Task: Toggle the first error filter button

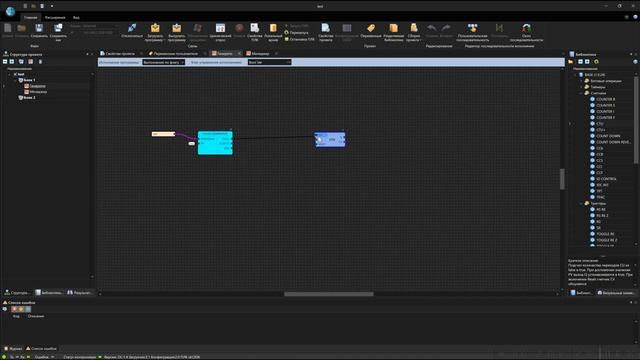Action: coord(14,309)
